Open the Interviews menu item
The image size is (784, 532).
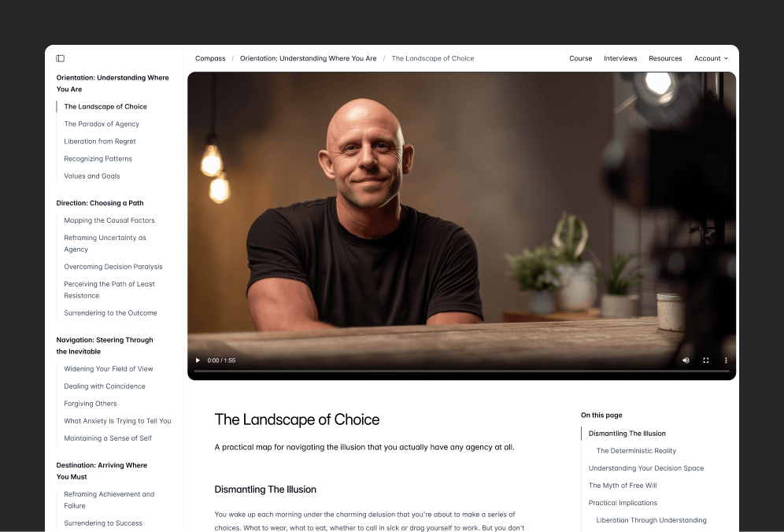click(x=620, y=58)
